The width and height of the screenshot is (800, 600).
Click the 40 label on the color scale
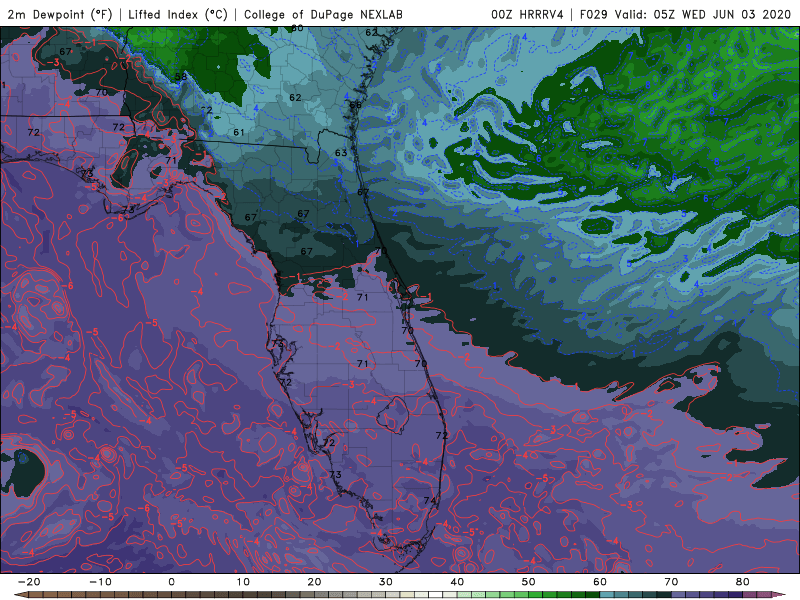457,582
